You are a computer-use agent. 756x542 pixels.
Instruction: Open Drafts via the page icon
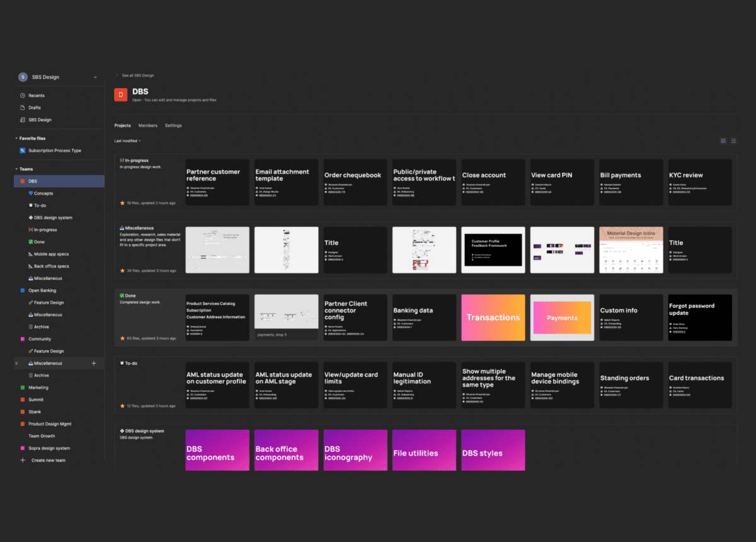coord(23,108)
